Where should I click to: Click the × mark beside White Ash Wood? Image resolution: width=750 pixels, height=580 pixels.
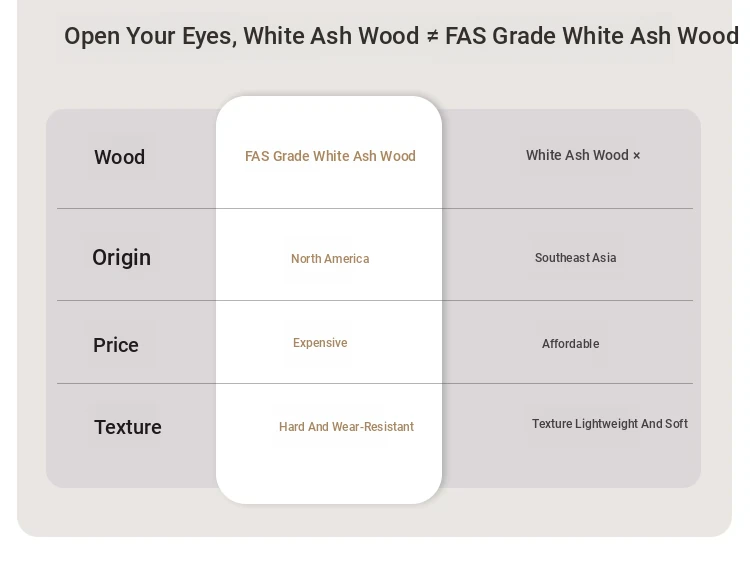point(636,156)
